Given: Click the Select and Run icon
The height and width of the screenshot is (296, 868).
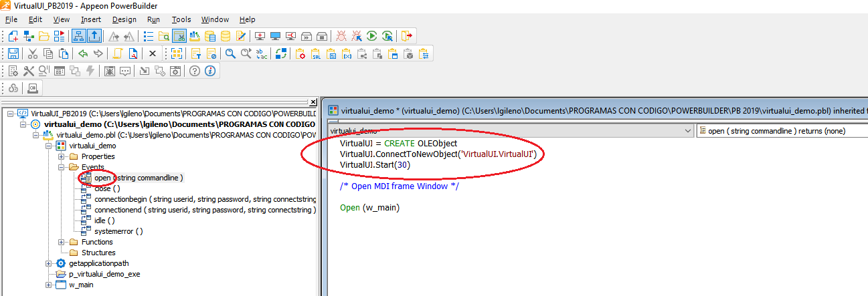Looking at the screenshot, I should (x=387, y=36).
